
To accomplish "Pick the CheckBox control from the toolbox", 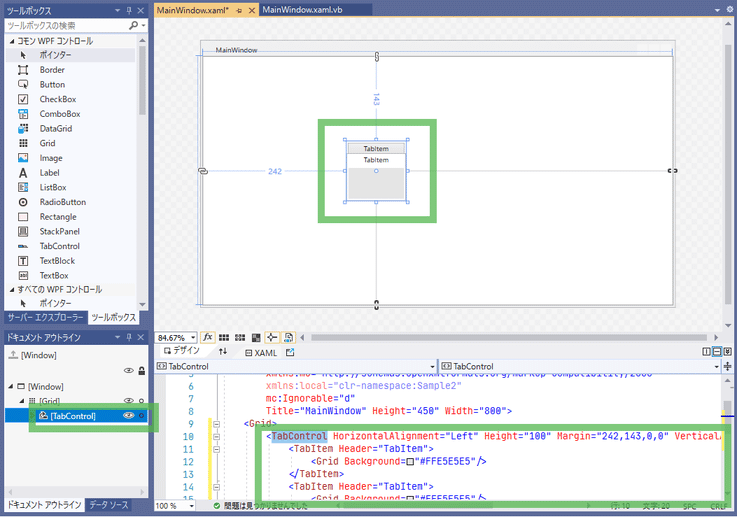I will (57, 99).
